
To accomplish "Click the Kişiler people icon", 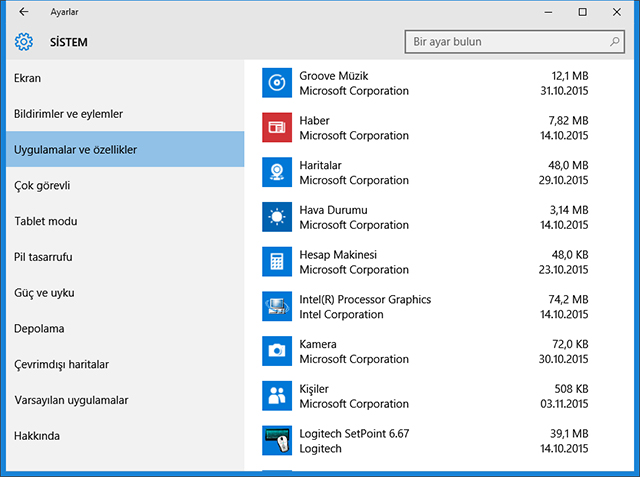I will 277,396.
